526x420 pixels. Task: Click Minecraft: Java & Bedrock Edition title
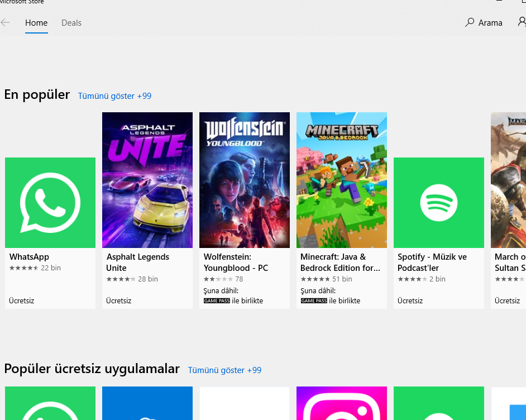[x=340, y=262]
